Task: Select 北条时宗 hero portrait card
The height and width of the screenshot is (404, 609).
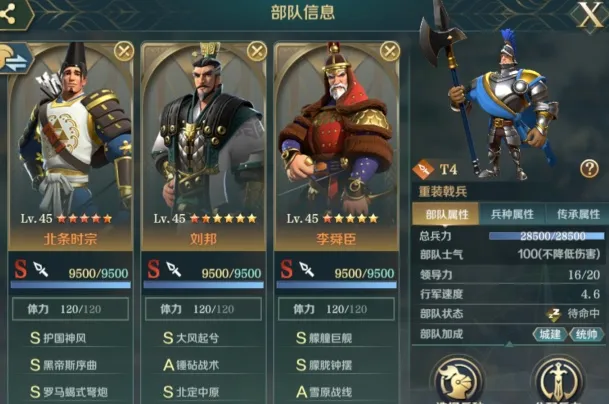Action: pyautogui.click(x=70, y=146)
